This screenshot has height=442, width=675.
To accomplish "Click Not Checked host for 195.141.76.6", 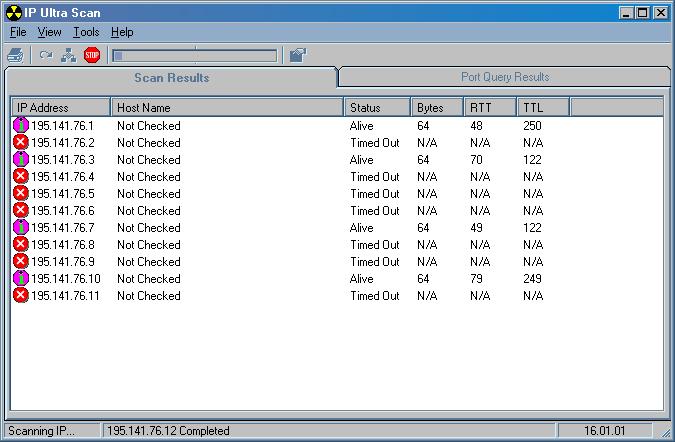I will click(149, 210).
